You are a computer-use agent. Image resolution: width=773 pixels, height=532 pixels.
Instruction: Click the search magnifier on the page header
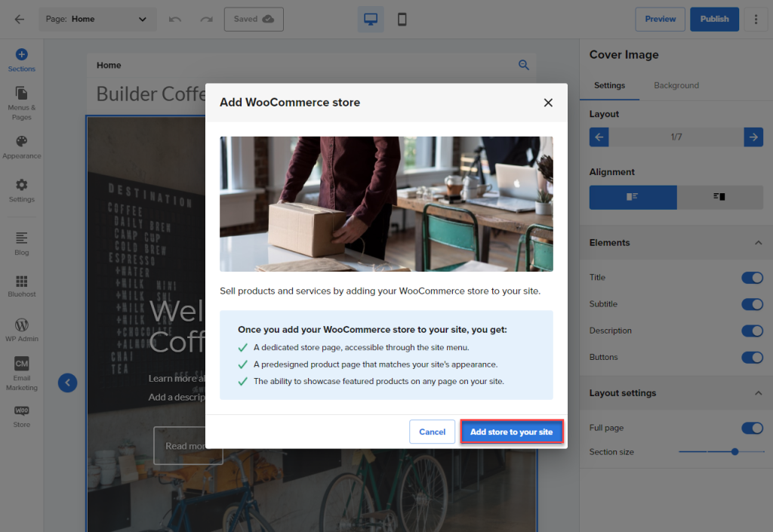524,65
